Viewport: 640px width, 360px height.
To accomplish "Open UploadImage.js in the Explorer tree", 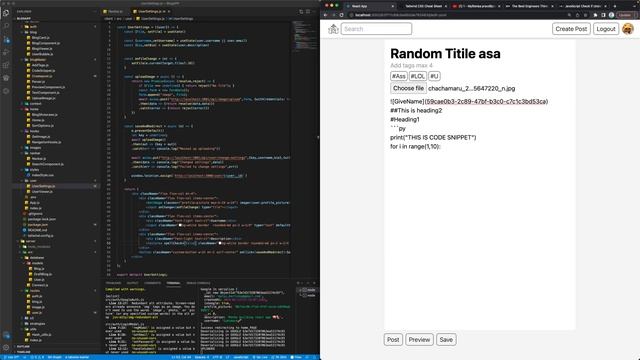I will coord(43,98).
